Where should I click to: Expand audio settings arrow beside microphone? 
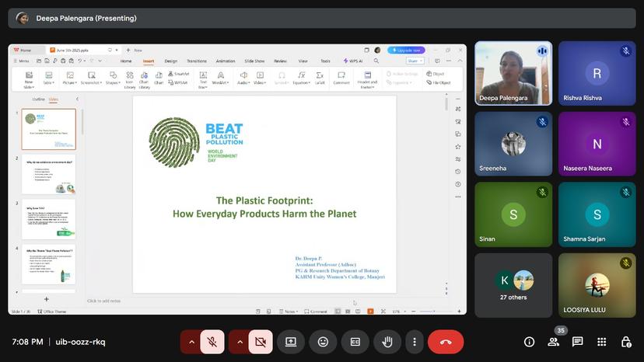click(x=191, y=342)
